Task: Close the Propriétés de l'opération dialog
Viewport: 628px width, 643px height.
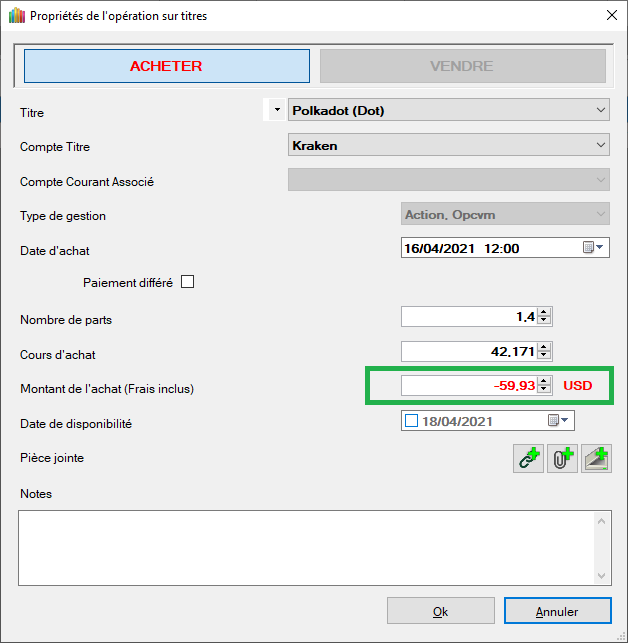Action: (611, 16)
